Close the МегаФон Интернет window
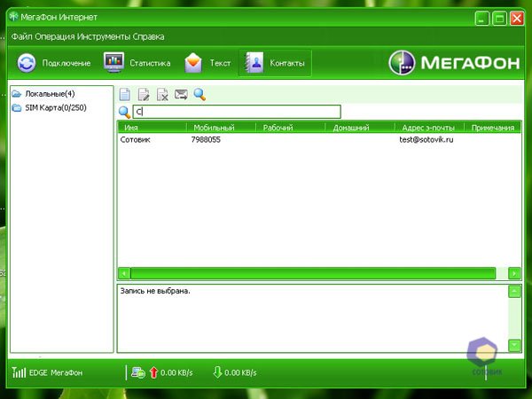The width and height of the screenshot is (532, 399). (517, 19)
